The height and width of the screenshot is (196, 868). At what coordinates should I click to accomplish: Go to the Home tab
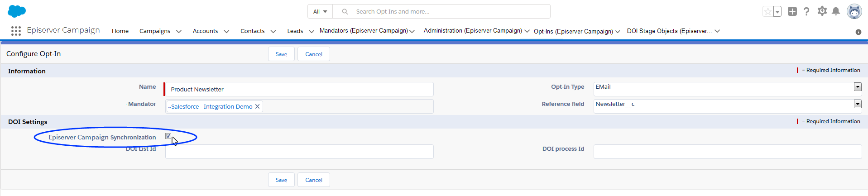click(x=120, y=31)
